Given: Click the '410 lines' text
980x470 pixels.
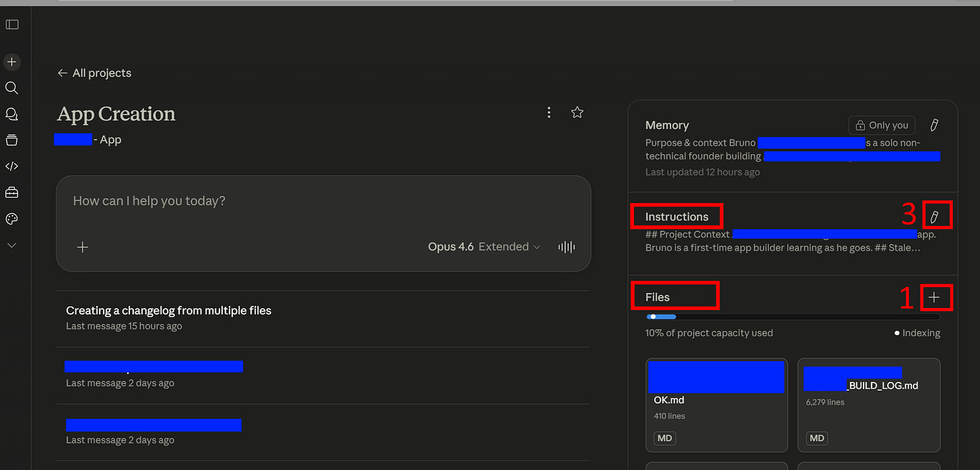Looking at the screenshot, I should click(x=670, y=416).
